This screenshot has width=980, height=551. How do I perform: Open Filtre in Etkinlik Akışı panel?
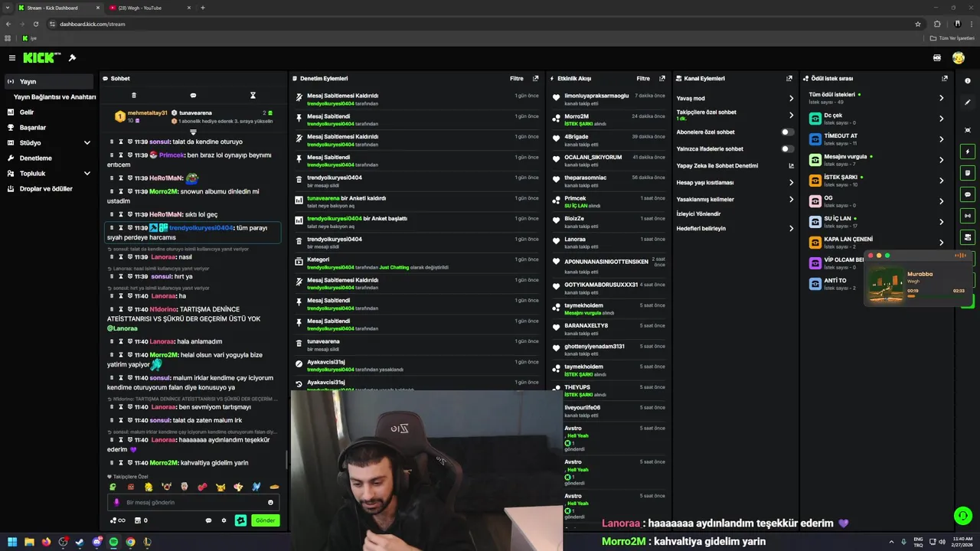coord(643,78)
